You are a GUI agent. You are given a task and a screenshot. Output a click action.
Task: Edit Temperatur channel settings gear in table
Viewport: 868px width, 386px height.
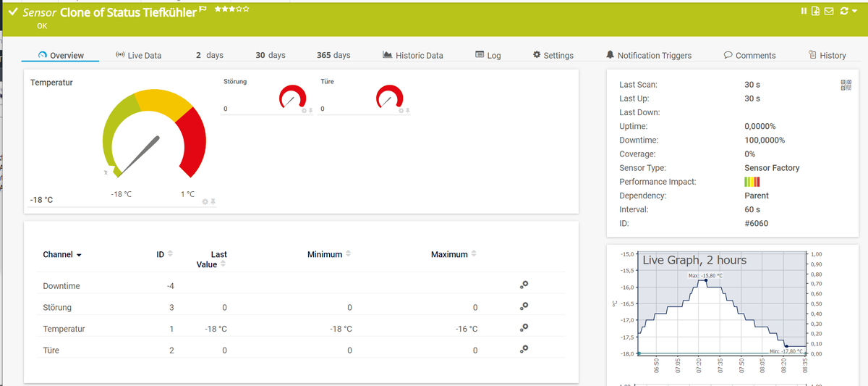tap(524, 328)
